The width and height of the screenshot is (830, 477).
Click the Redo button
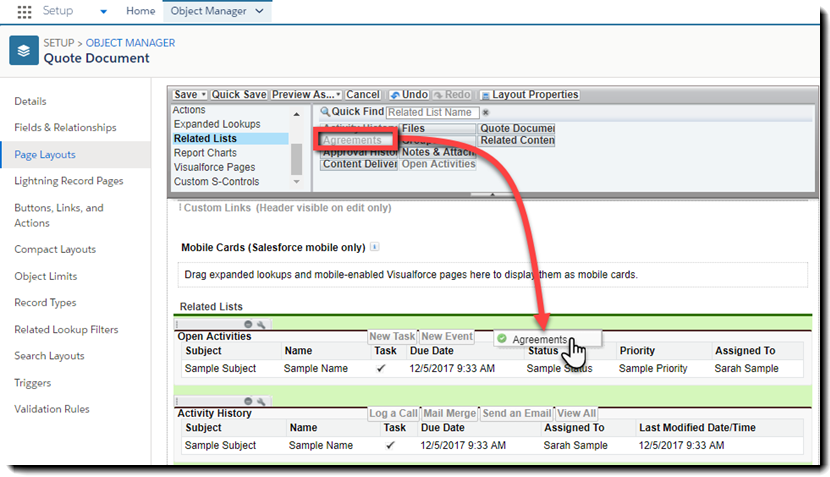(452, 95)
